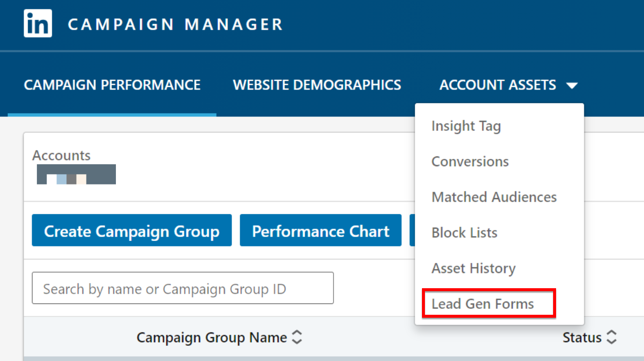Viewport: 644px width, 361px height.
Task: Click the LinkedIn logo icon
Action: 38,24
